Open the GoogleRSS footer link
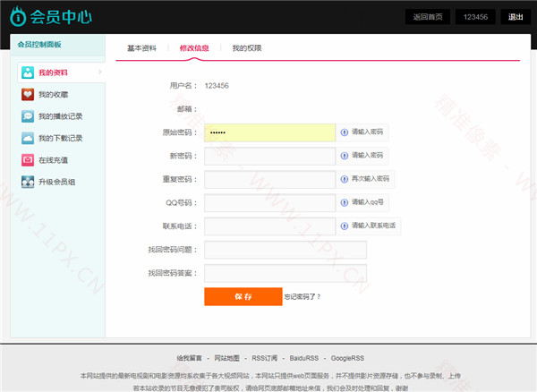This screenshot has height=392, width=537. coord(347,358)
